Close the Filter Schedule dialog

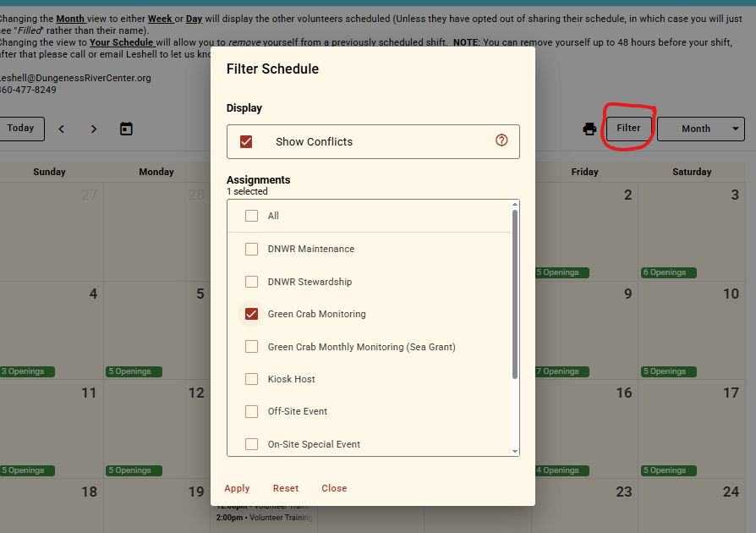[x=334, y=488]
